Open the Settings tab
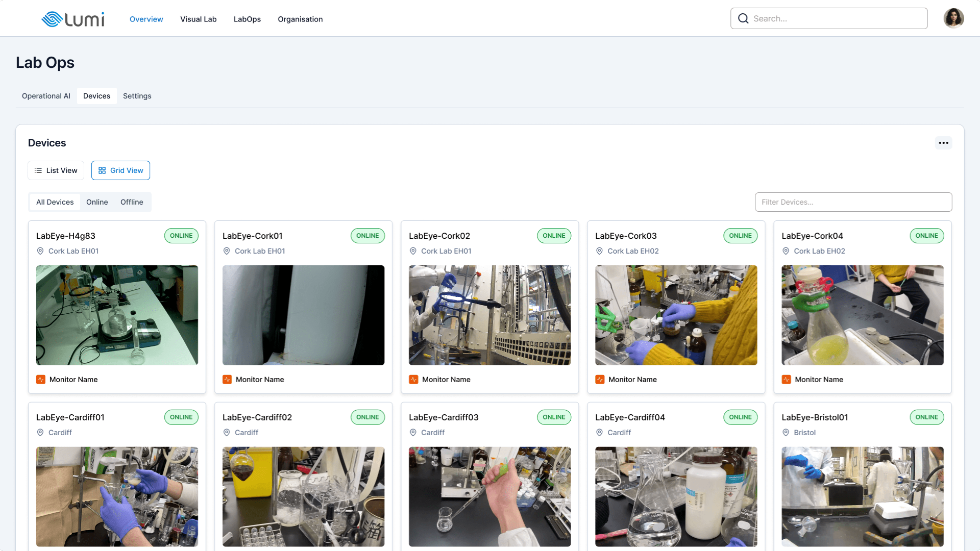The width and height of the screenshot is (980, 551). point(137,96)
